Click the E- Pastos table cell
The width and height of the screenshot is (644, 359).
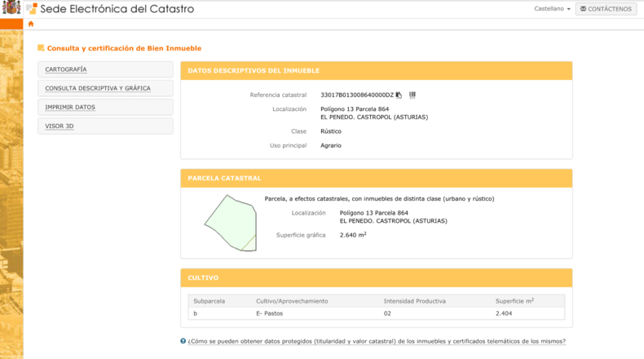point(270,313)
